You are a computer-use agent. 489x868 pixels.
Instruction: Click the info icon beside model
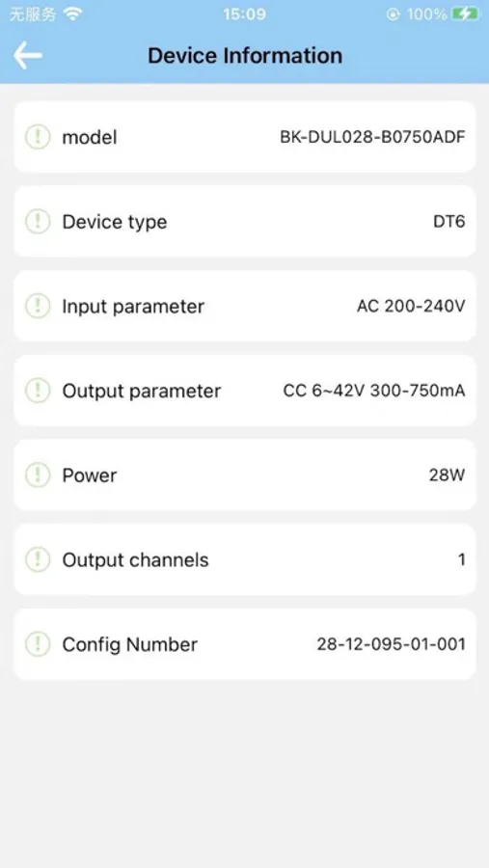pos(38,137)
